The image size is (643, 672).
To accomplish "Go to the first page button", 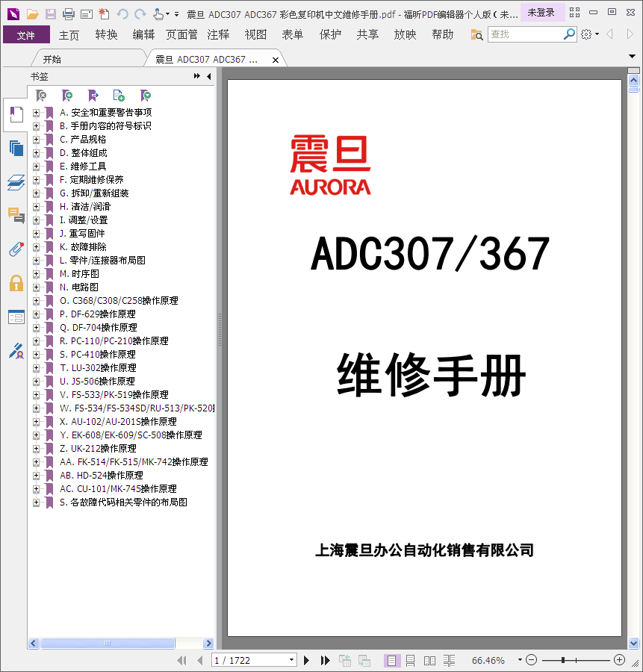I will [181, 661].
